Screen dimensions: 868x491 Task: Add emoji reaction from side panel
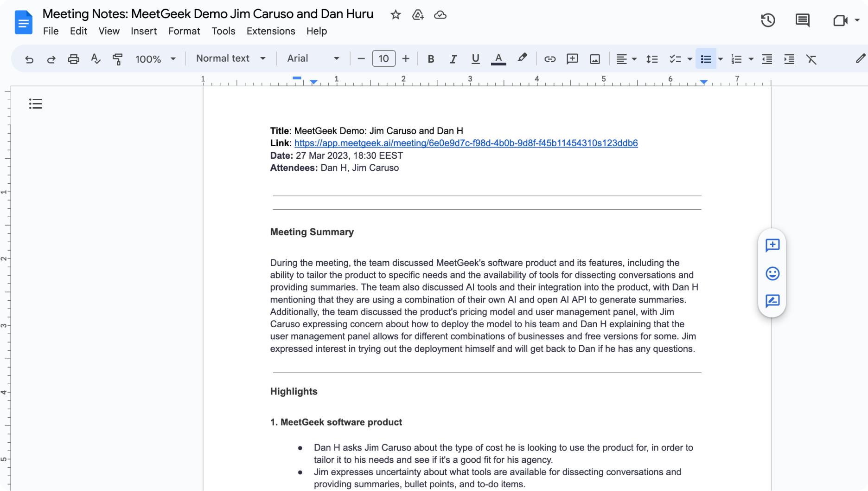click(772, 273)
